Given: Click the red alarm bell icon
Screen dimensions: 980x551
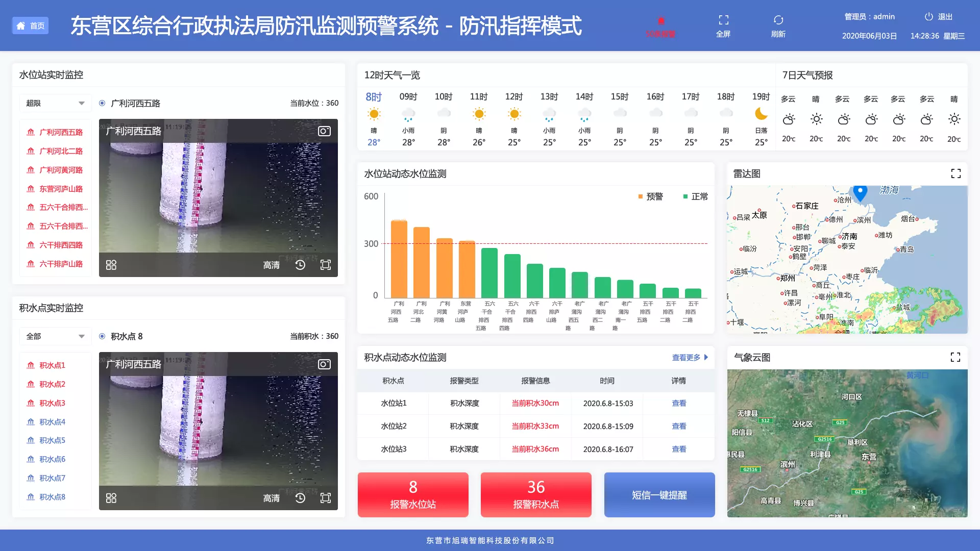Looking at the screenshot, I should (660, 21).
